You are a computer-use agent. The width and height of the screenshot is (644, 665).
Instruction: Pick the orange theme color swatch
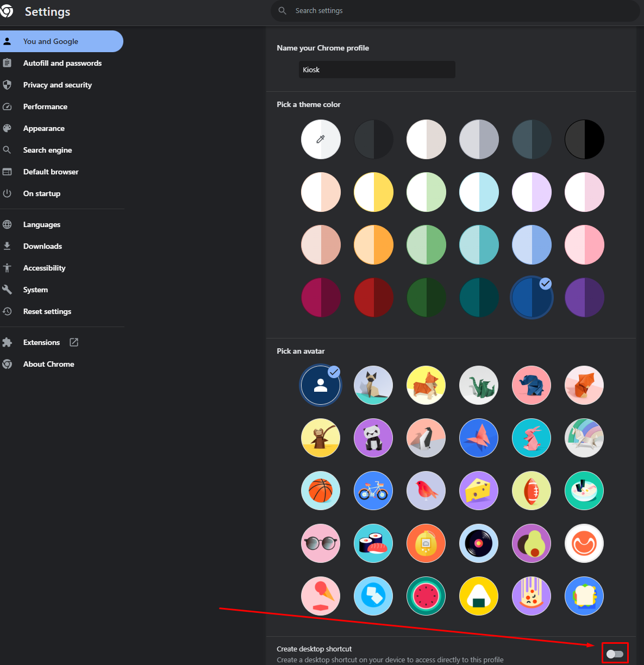tap(374, 245)
